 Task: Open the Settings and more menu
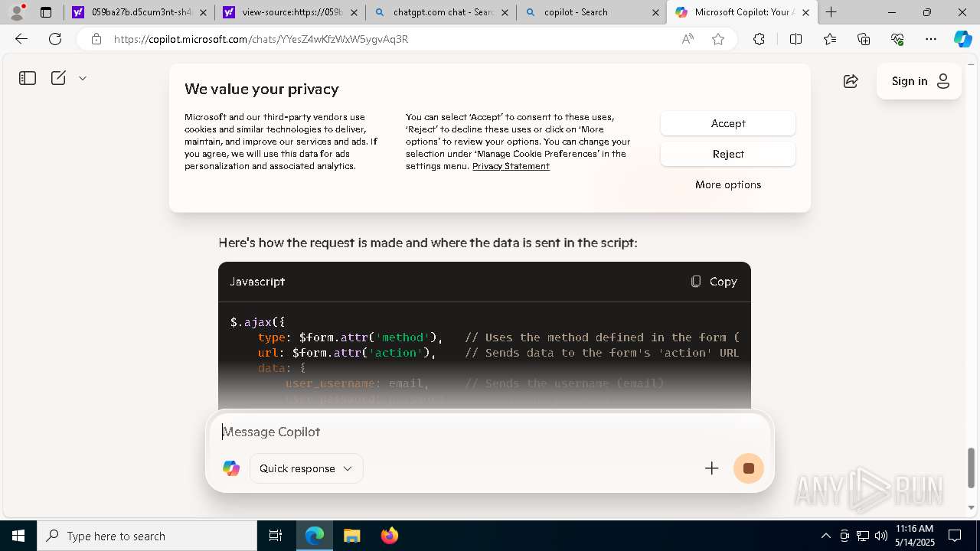pos(931,39)
